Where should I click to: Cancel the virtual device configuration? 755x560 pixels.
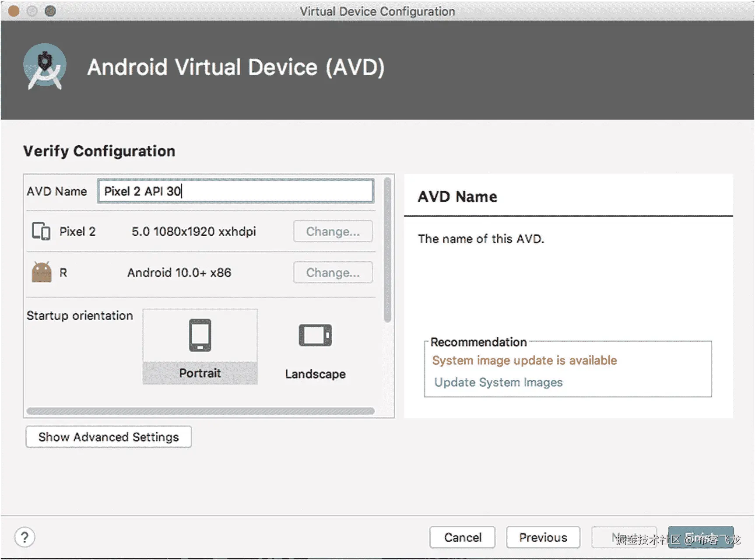(463, 537)
